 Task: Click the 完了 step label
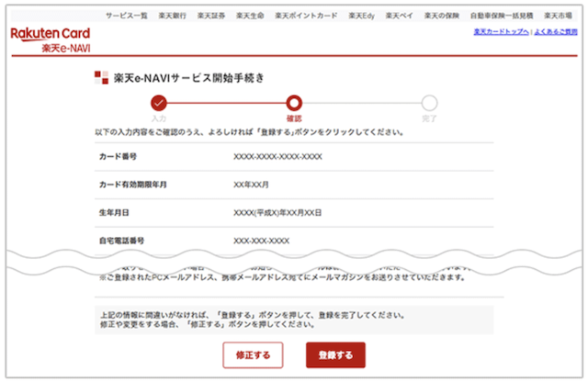(x=429, y=118)
